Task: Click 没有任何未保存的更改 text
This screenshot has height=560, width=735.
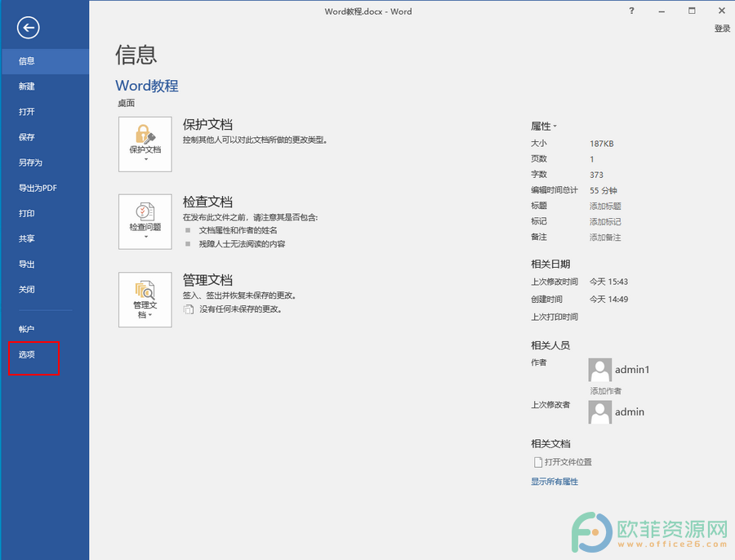Action: [241, 309]
